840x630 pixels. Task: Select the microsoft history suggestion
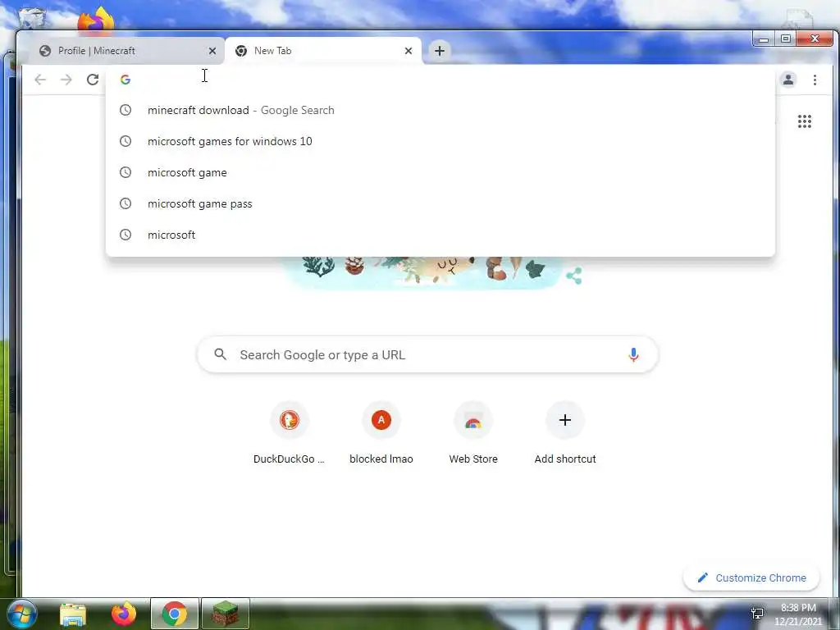(x=440, y=235)
